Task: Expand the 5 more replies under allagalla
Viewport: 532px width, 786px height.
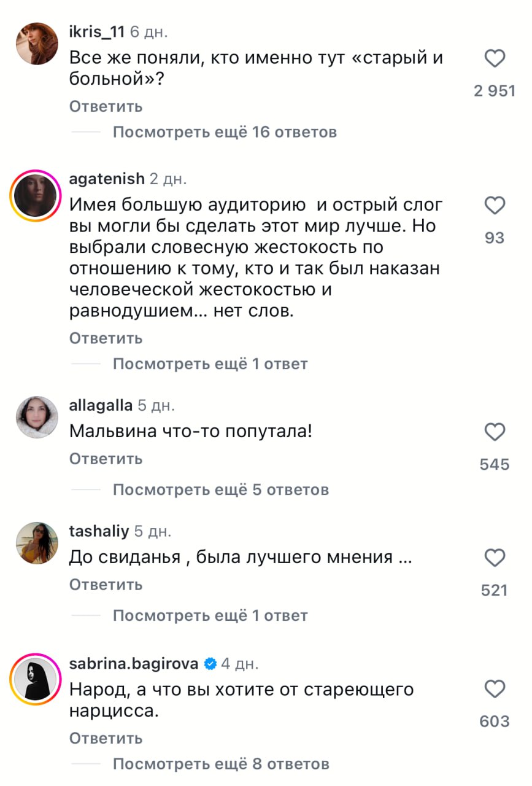Action: coord(221,490)
